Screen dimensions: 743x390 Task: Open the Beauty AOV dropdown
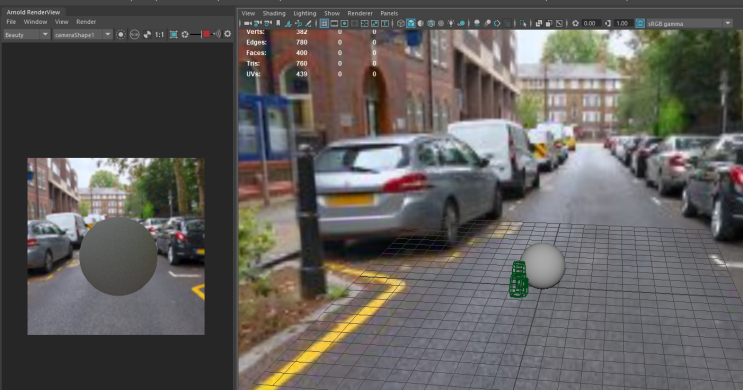[27, 35]
